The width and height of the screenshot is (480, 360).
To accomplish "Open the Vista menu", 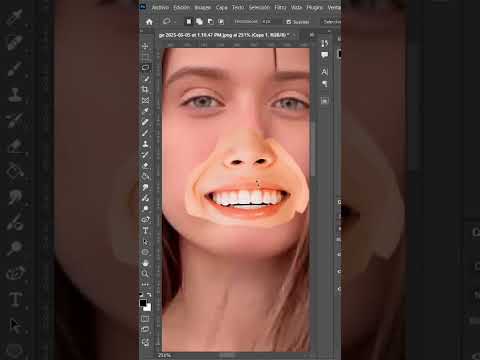I will (x=296, y=7).
